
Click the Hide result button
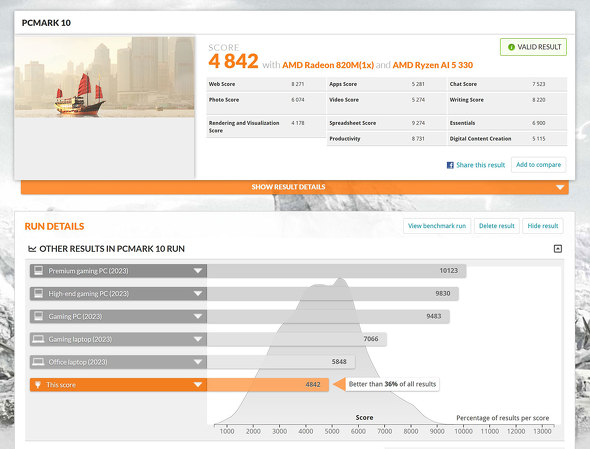point(543,226)
